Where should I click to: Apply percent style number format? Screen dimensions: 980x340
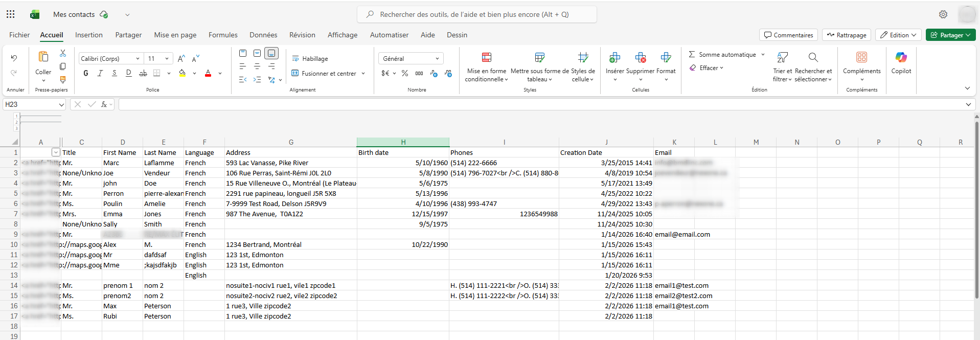(x=405, y=74)
